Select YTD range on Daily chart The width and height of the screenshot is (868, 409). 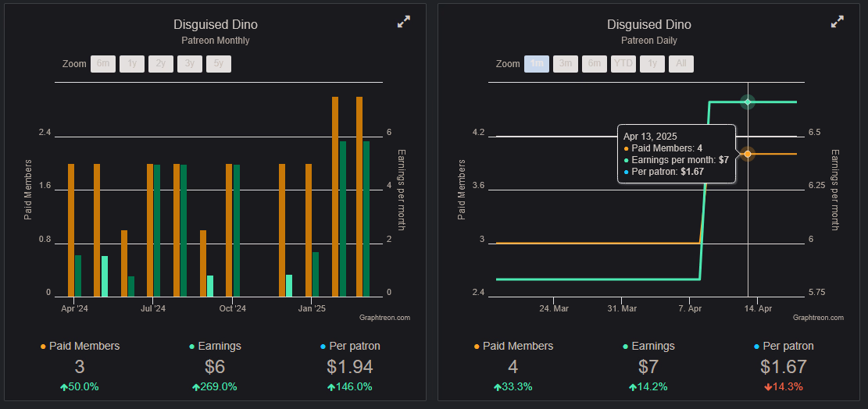click(623, 64)
